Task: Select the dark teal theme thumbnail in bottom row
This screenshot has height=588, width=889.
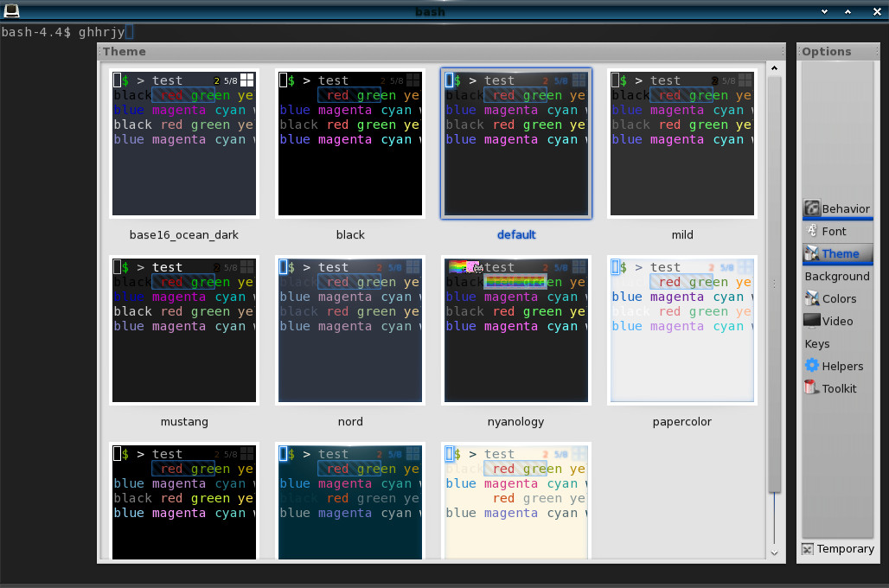Action: (x=350, y=502)
